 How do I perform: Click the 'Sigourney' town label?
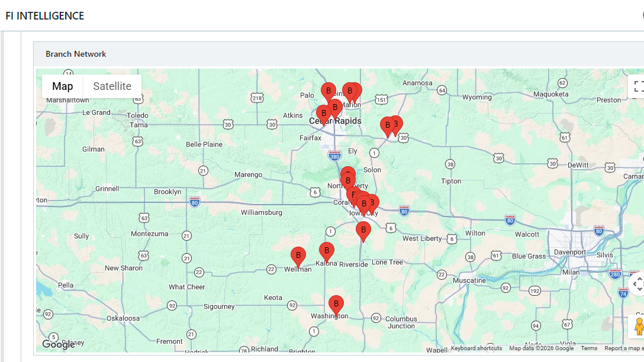pos(219,306)
